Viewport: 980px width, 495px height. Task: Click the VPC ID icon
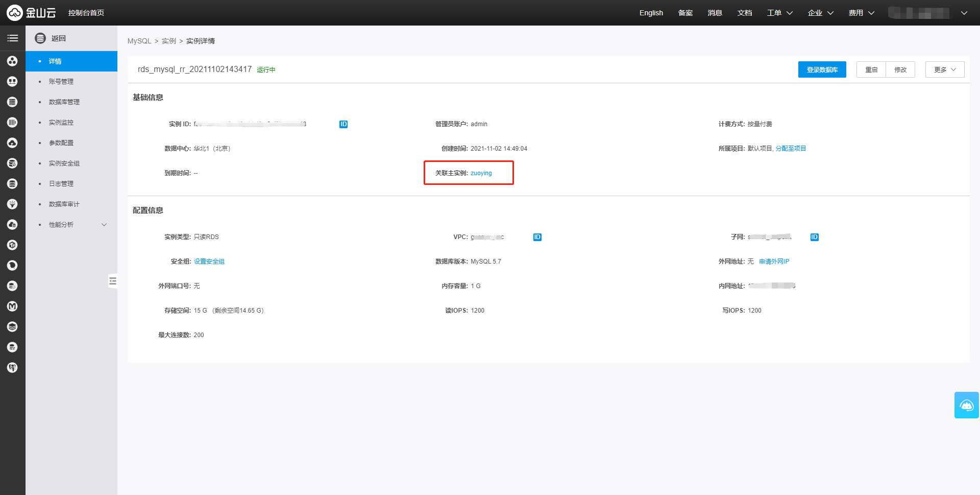(537, 237)
